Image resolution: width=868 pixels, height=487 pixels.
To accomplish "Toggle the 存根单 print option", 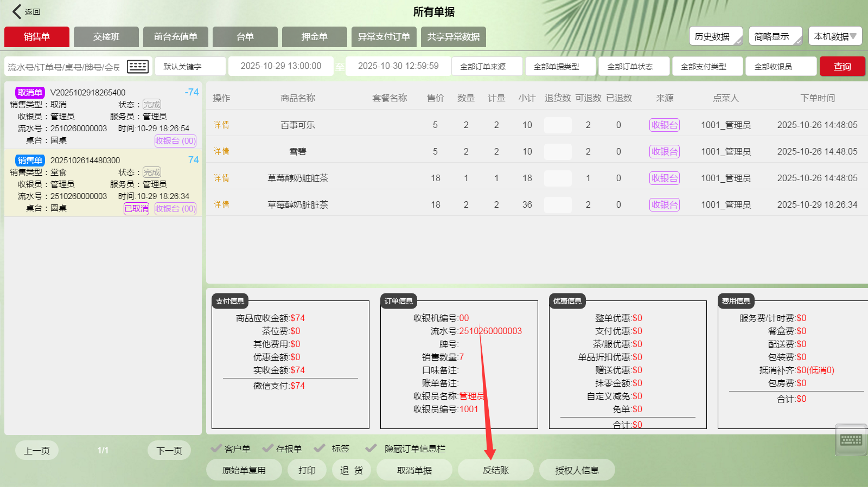I will 268,448.
